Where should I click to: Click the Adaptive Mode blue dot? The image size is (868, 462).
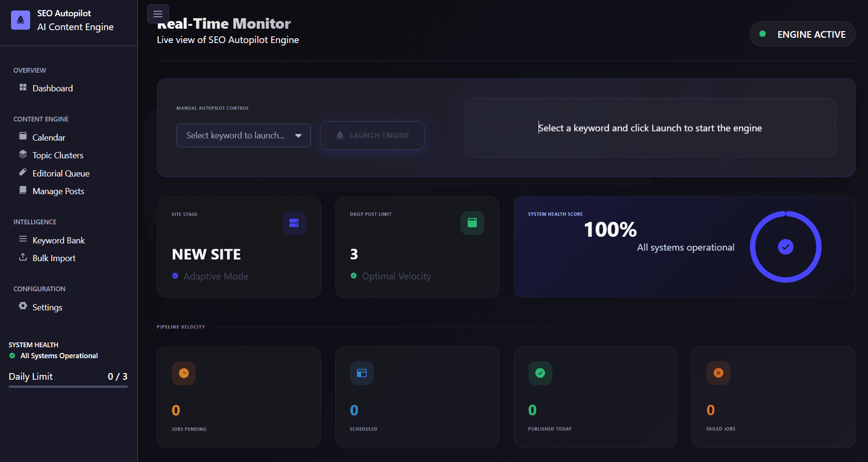pos(175,276)
